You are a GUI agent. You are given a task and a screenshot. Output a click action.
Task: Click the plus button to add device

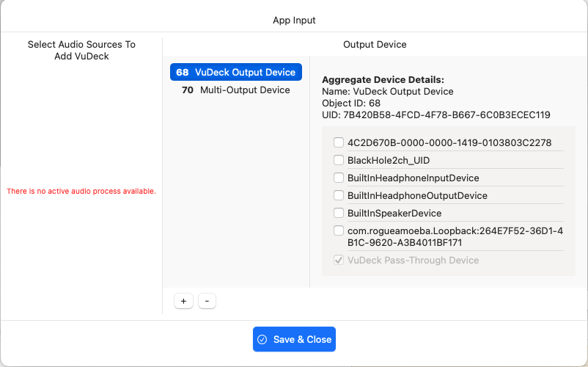(x=183, y=301)
